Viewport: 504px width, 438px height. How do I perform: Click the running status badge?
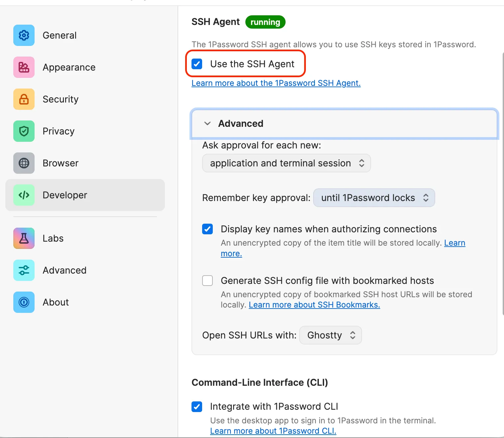265,22
